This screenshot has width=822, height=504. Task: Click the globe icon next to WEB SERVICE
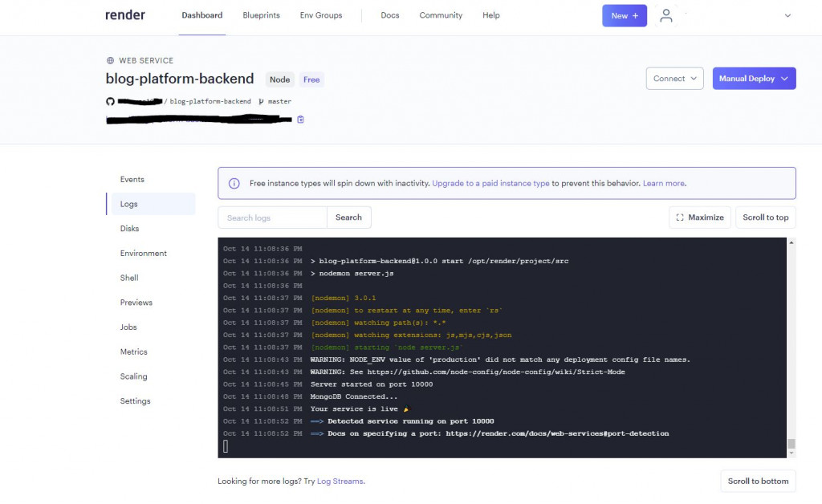point(110,60)
